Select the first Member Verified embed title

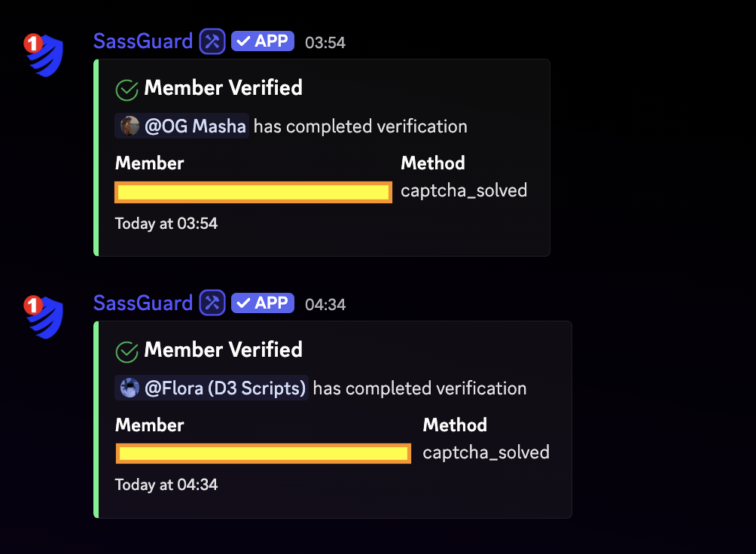[224, 88]
